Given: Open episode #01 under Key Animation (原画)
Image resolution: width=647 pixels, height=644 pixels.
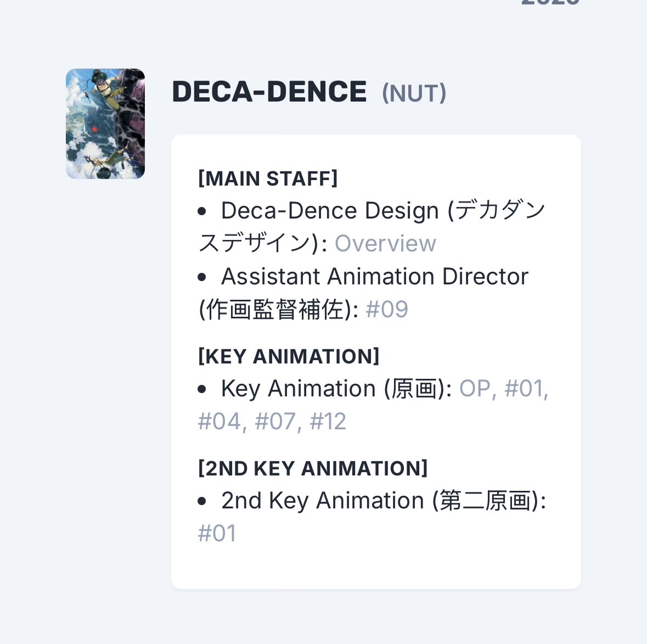Looking at the screenshot, I should (x=525, y=389).
